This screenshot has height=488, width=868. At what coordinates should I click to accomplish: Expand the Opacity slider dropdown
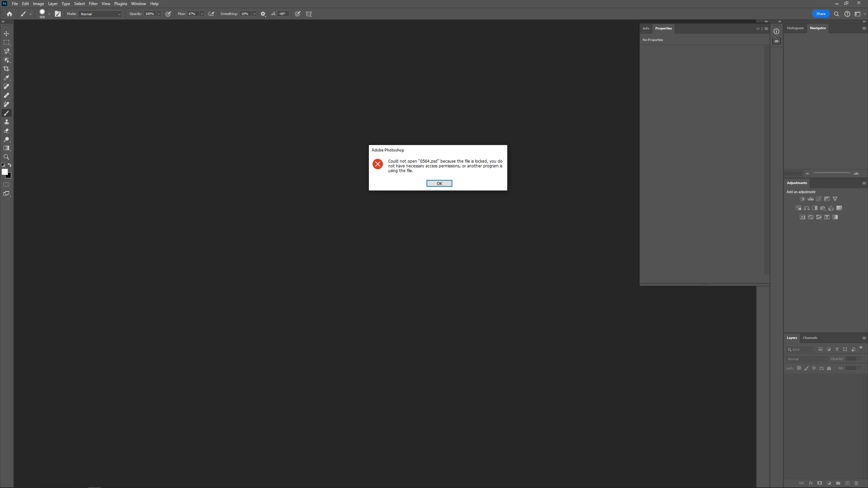[159, 14]
